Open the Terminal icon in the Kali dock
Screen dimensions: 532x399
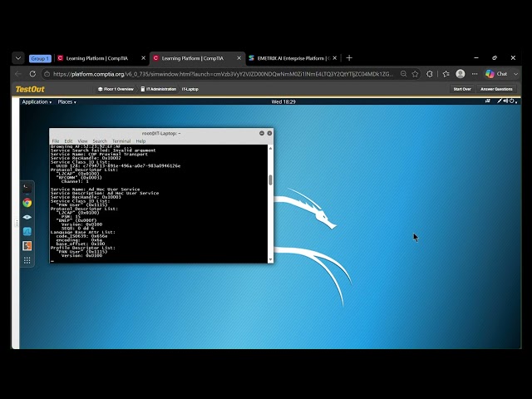point(27,189)
